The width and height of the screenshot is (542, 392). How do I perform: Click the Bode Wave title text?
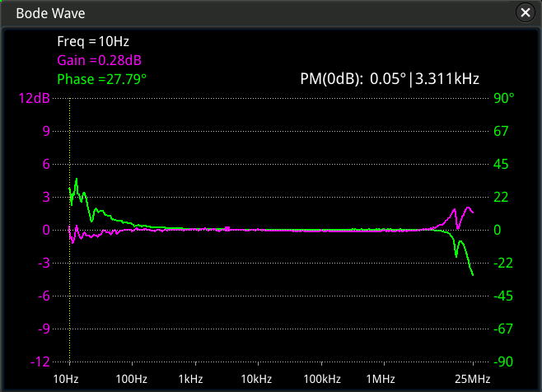pos(50,13)
